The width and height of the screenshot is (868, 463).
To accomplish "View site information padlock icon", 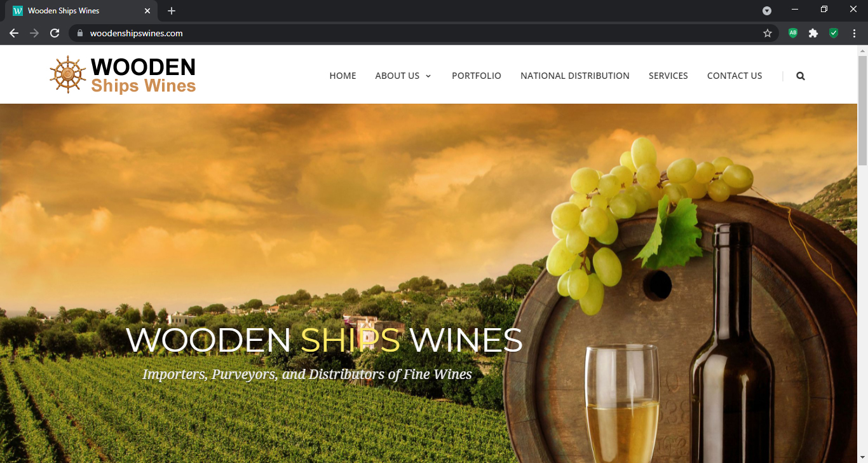I will [79, 33].
